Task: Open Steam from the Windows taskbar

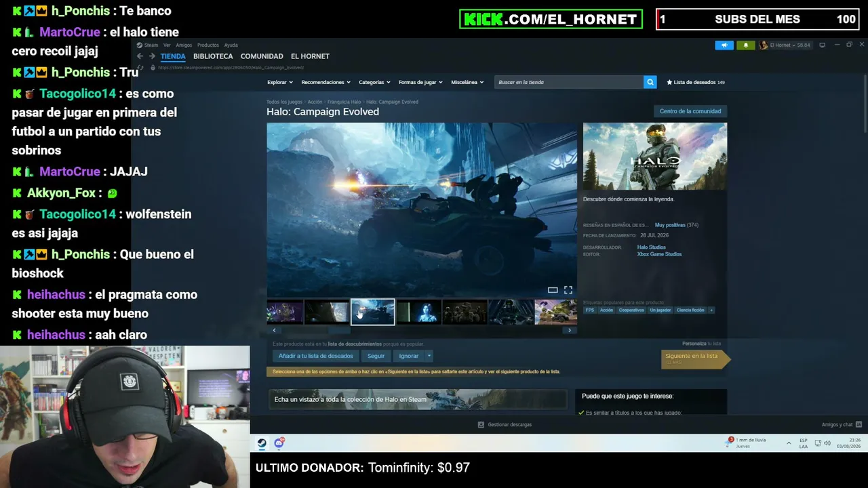Action: [262, 443]
